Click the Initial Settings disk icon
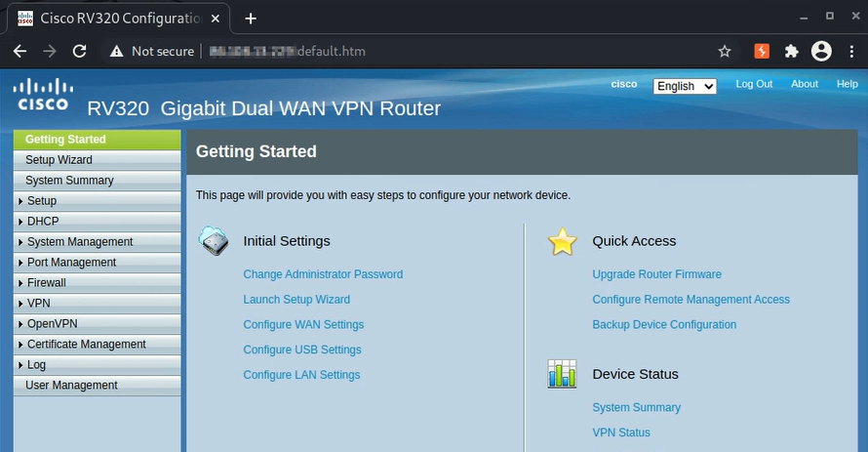The image size is (868, 452). click(214, 241)
